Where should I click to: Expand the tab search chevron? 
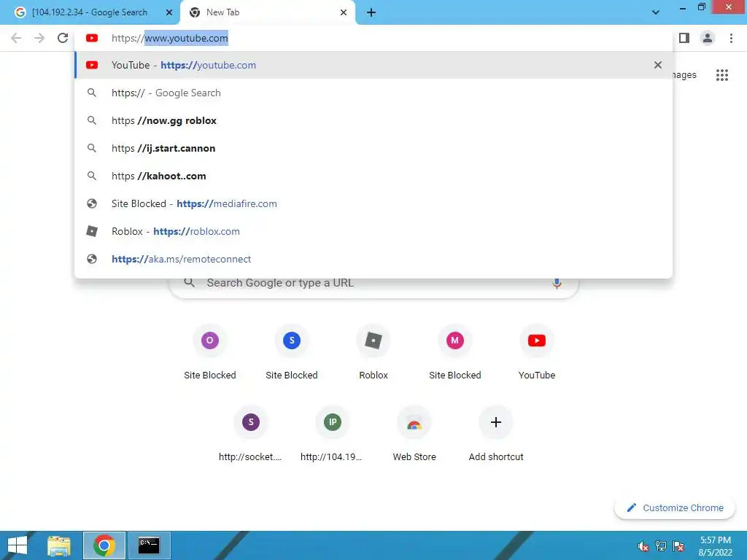point(656,12)
